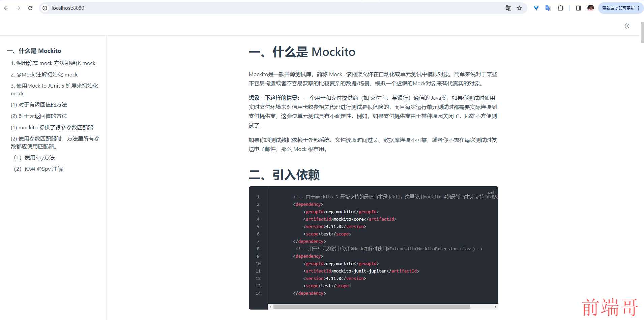Open the extensions puzzle menu
This screenshot has height=320, width=644.
coord(560,8)
